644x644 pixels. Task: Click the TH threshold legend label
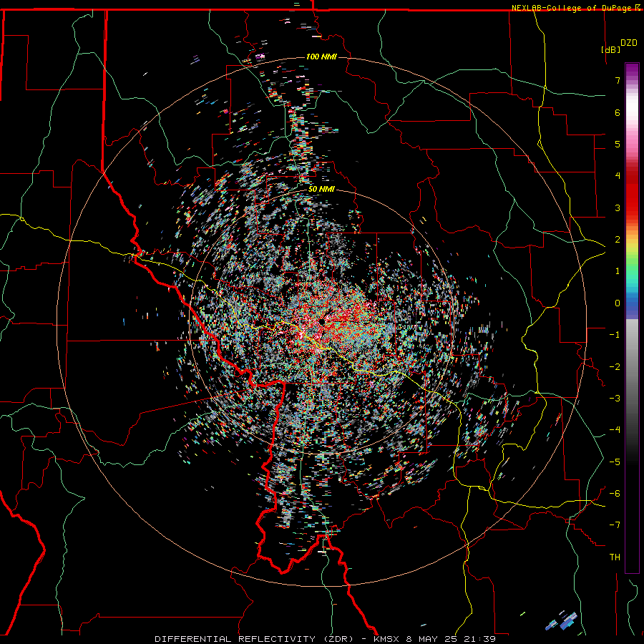coord(615,557)
